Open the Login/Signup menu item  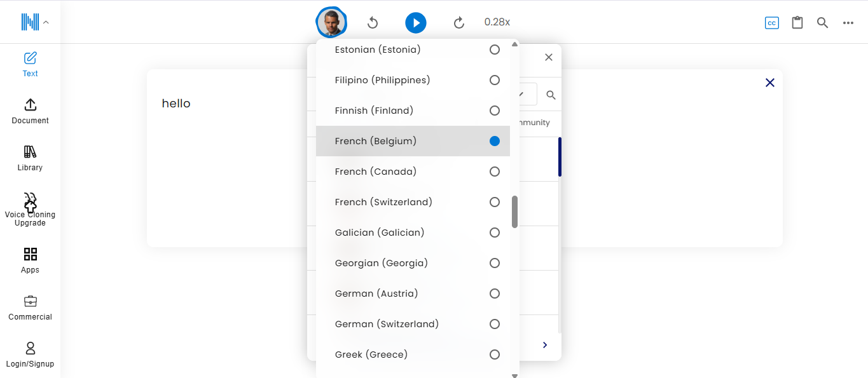[x=29, y=354]
